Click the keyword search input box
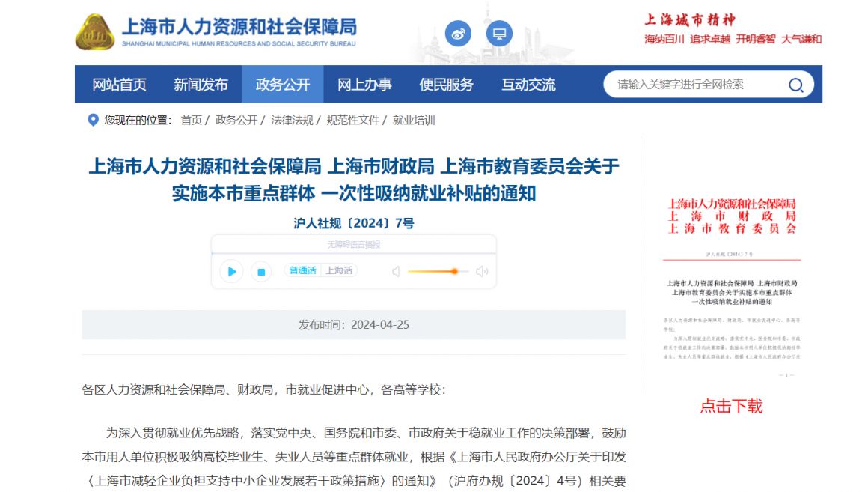This screenshot has width=868, height=492. [688, 85]
